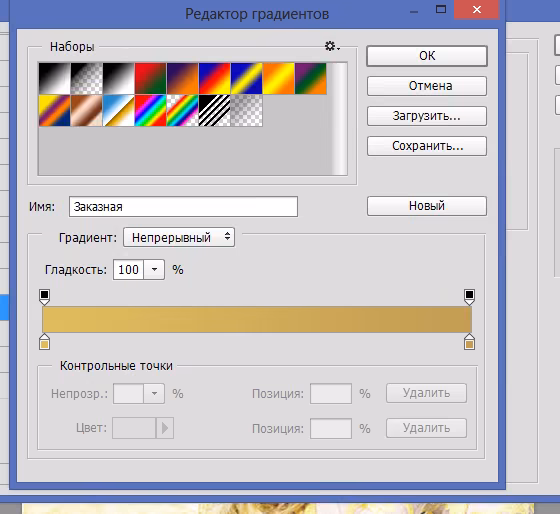
Task: Confirm with the OK button
Action: click(x=427, y=56)
